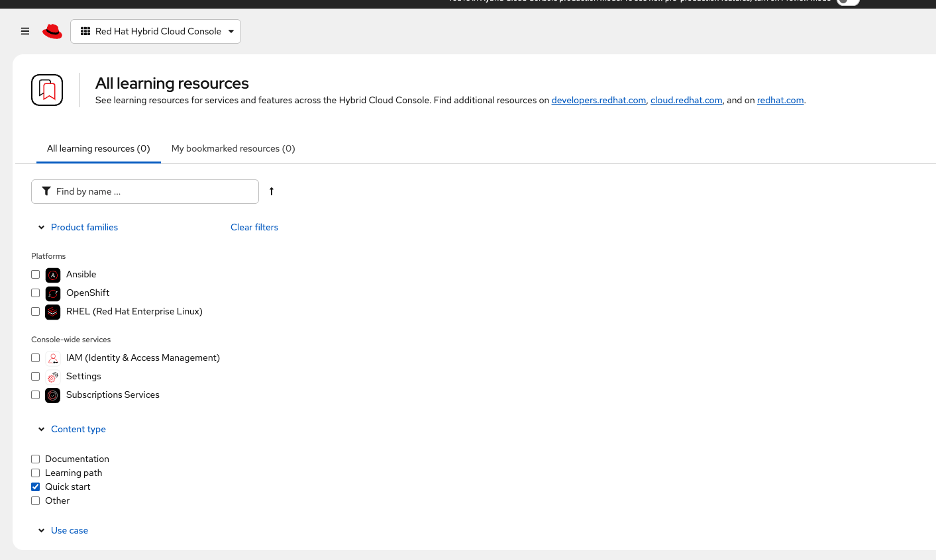This screenshot has height=560, width=936.
Task: Click the OpenShift product icon
Action: [53, 293]
